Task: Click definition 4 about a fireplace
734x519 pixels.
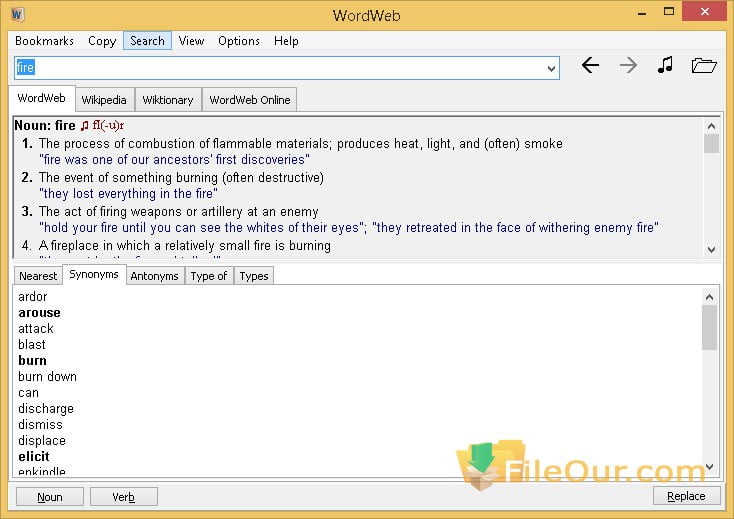Action: click(184, 246)
